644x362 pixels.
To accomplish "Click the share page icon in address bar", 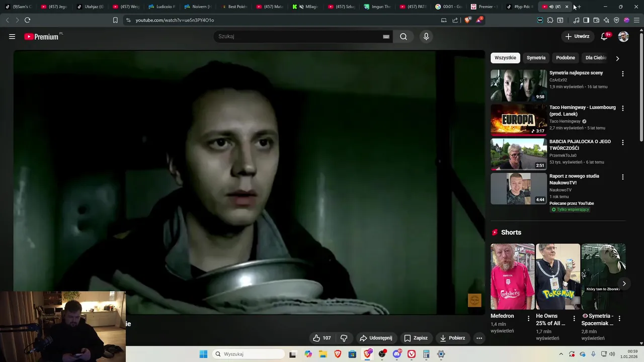I will 455,20.
